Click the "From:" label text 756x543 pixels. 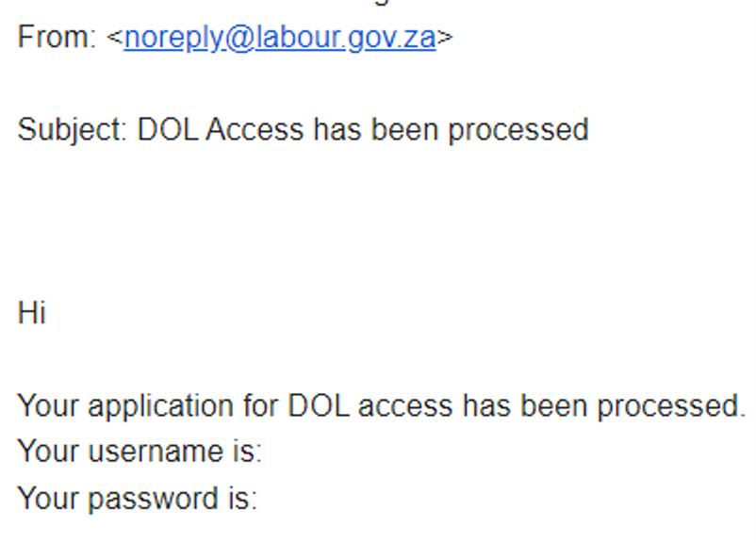click(x=57, y=37)
